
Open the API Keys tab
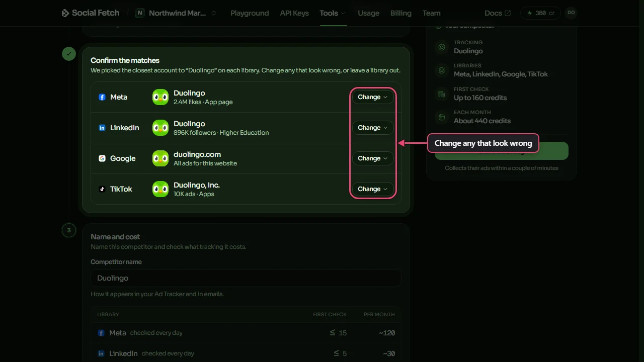[x=294, y=13]
